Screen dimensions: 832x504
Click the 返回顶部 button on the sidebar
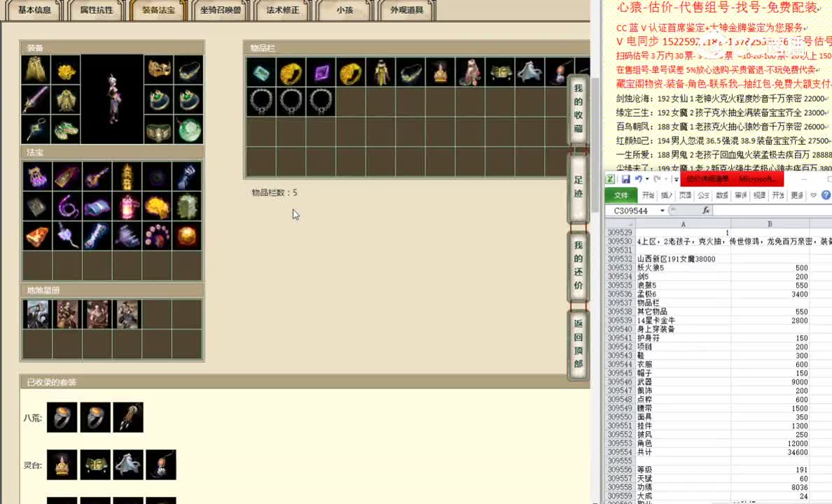click(578, 343)
